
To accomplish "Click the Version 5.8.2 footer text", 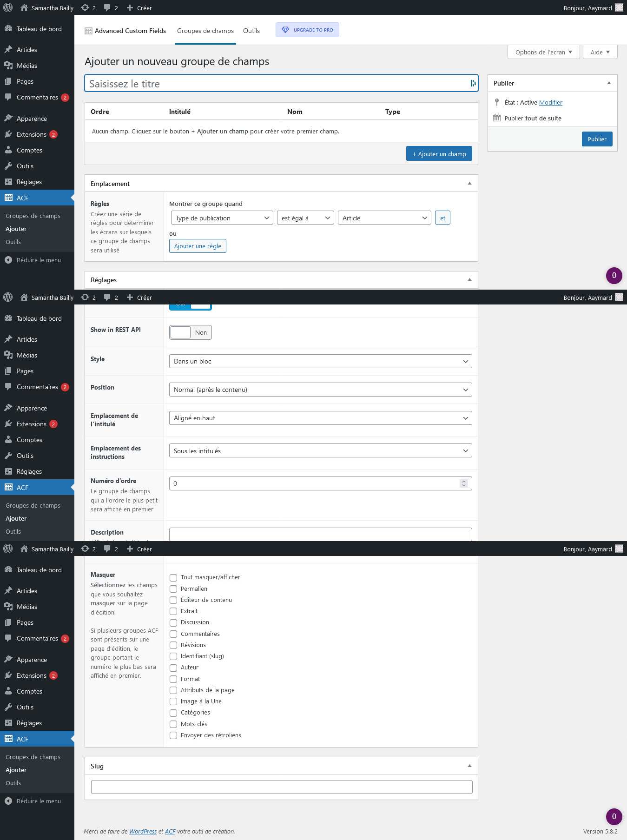I will (x=601, y=831).
